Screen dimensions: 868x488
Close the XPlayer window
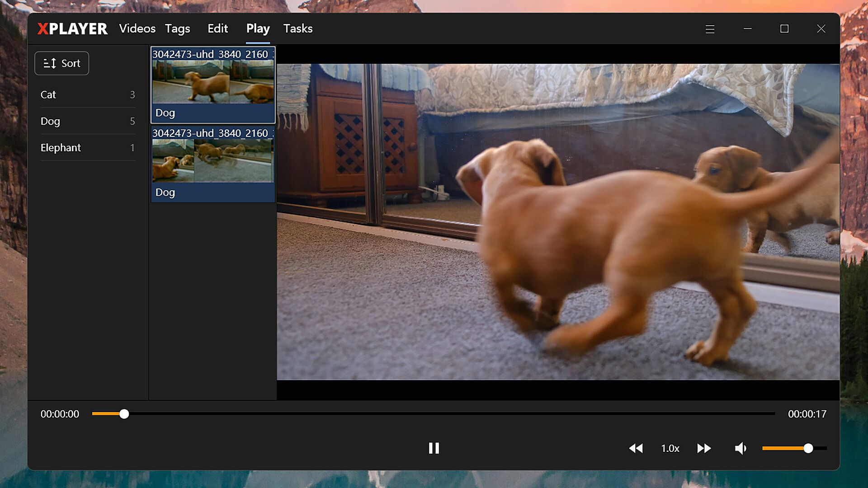[821, 29]
